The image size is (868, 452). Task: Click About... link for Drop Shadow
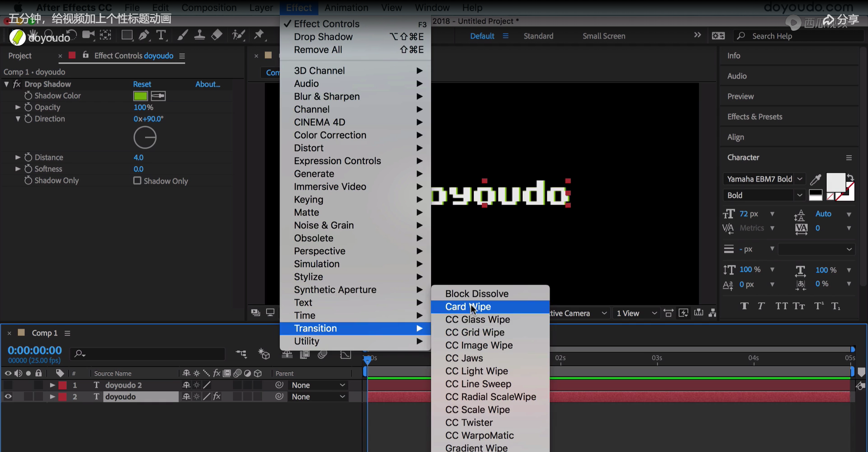pyautogui.click(x=208, y=84)
